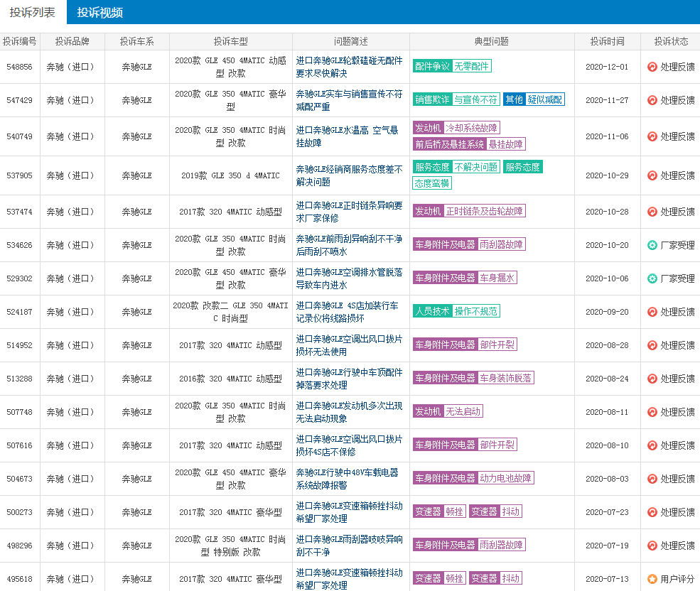The height and width of the screenshot is (591, 700).
Task: Click 处理反馈 status text for 498296
Action: point(678,546)
